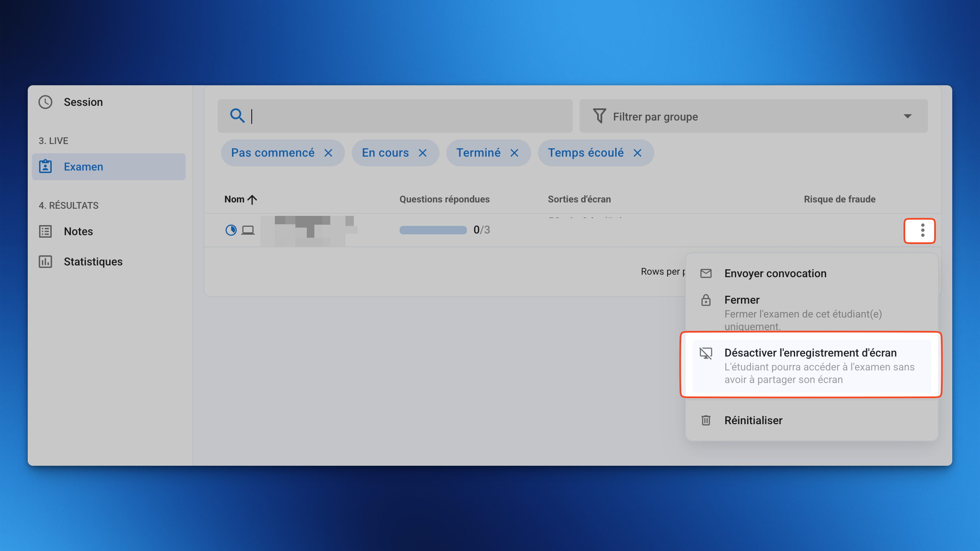Expand the "Filtrer par groupe" dropdown arrow

907,116
